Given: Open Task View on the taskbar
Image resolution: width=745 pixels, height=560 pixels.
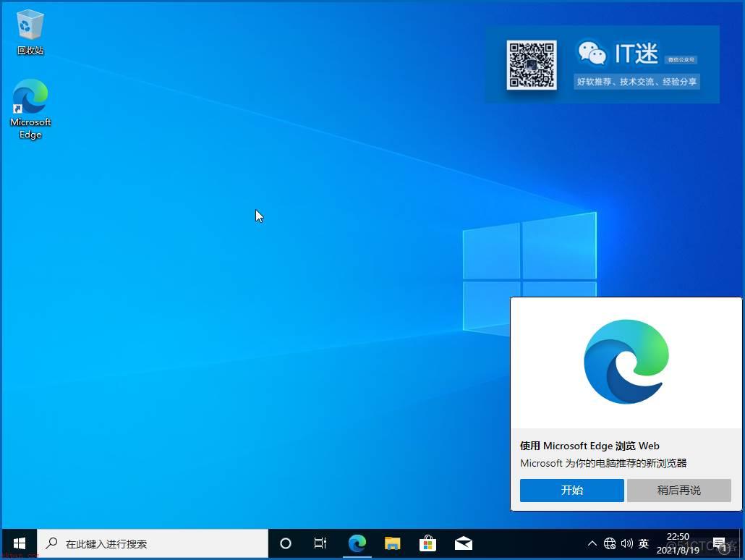Looking at the screenshot, I should tap(320, 543).
